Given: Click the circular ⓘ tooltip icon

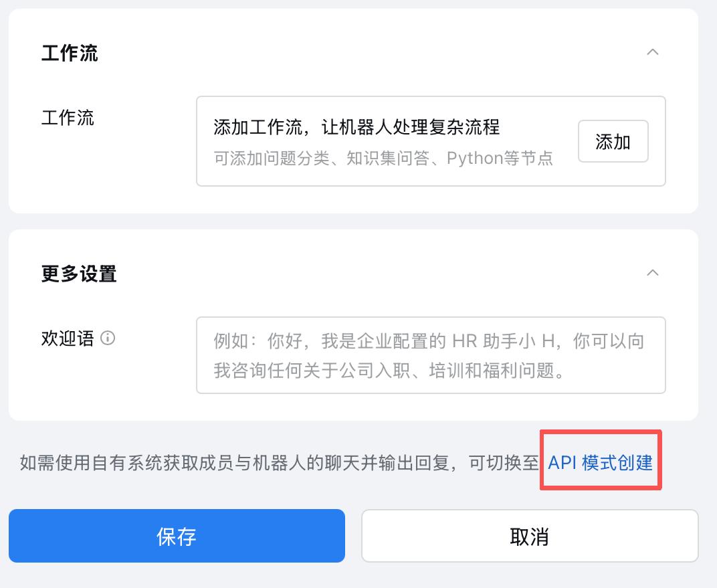Looking at the screenshot, I should coord(108,339).
